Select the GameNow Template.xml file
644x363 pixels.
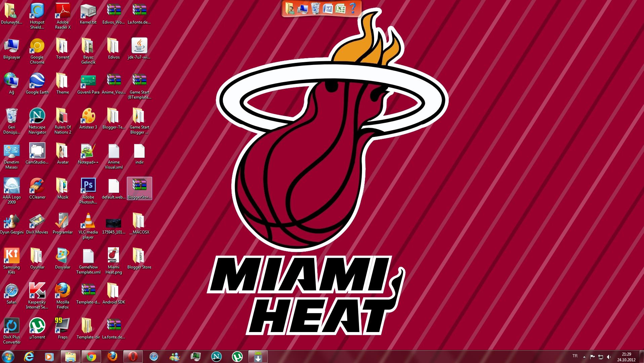[x=88, y=261]
